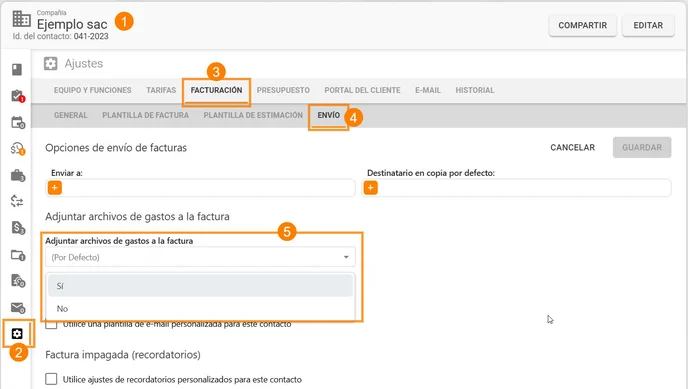Image resolution: width=688 pixels, height=389 pixels.
Task: Add recipient with plus under Enviar a
Action: (x=54, y=188)
